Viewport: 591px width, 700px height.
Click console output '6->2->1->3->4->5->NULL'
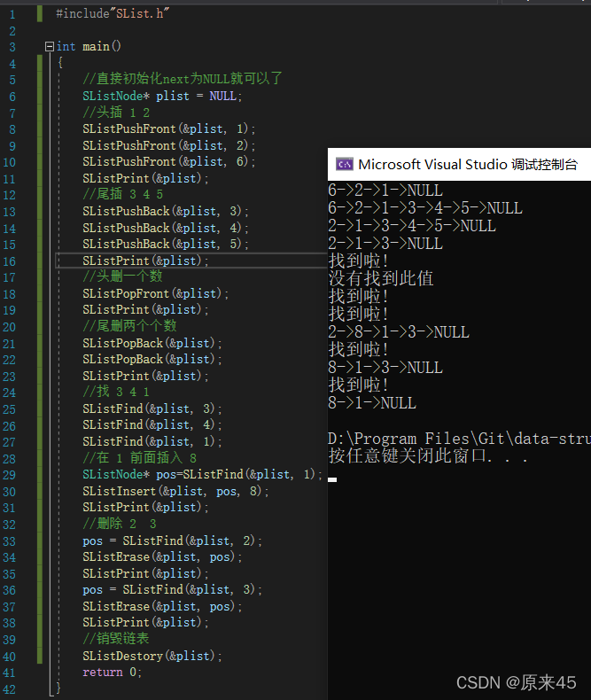point(425,208)
